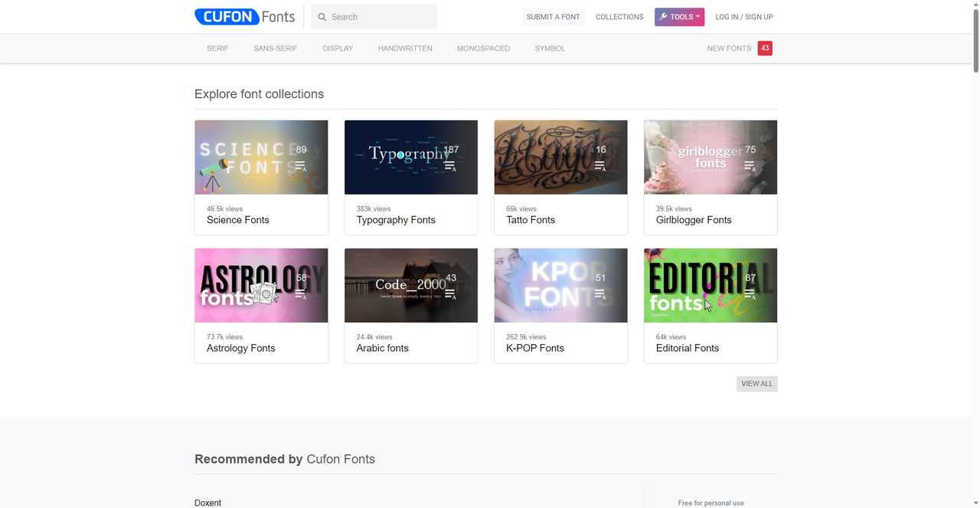The height and width of the screenshot is (508, 980).
Task: Click the View All collections button
Action: point(756,384)
